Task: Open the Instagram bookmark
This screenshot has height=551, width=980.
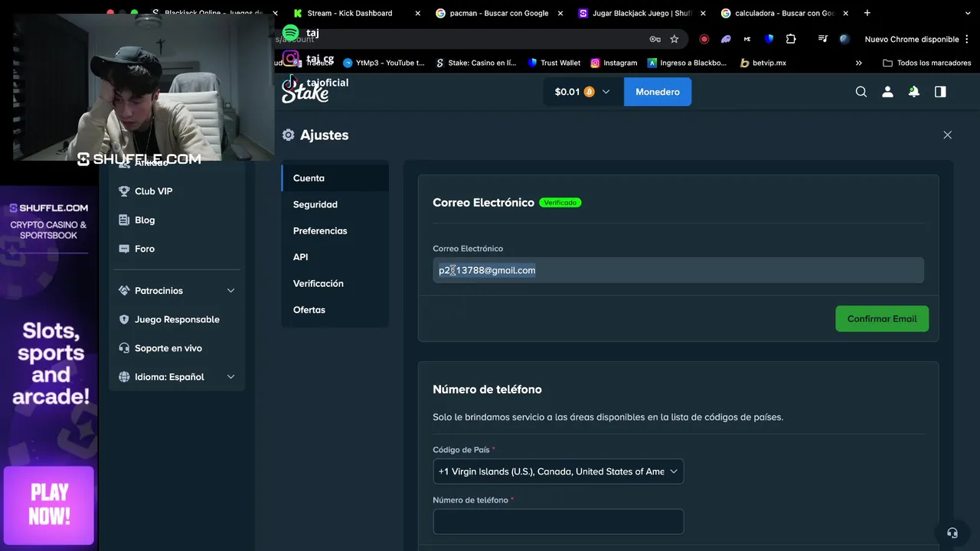Action: 614,63
